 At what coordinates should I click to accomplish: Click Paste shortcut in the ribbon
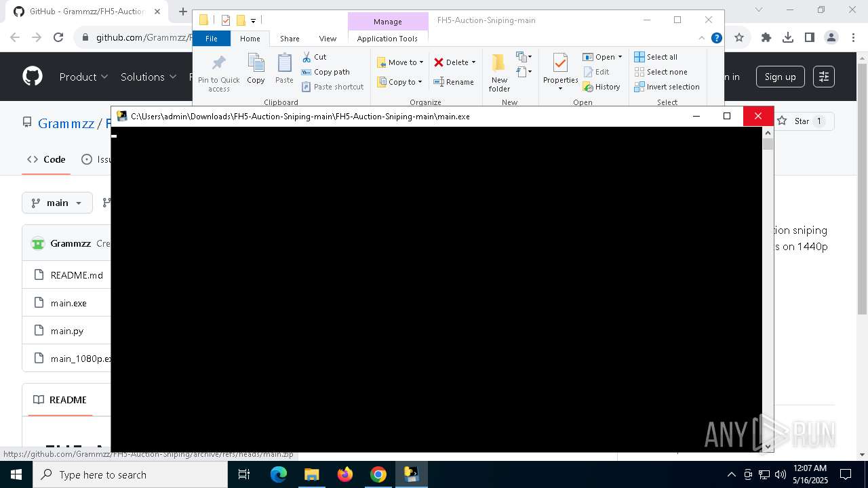click(332, 87)
